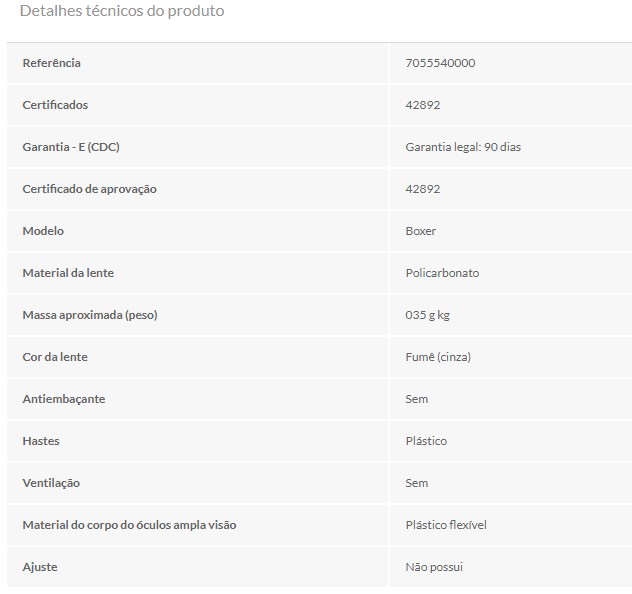Click the Certificado de aprovação value 42892
632x594 pixels.
423,189
